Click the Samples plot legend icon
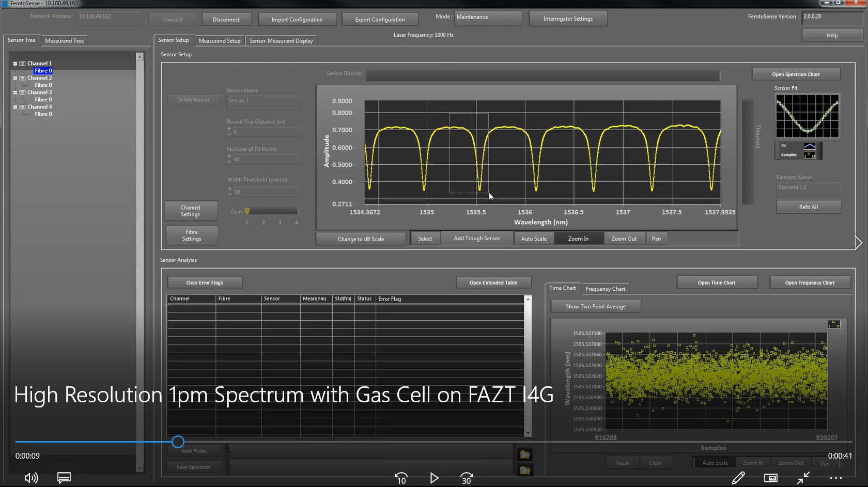 click(810, 155)
